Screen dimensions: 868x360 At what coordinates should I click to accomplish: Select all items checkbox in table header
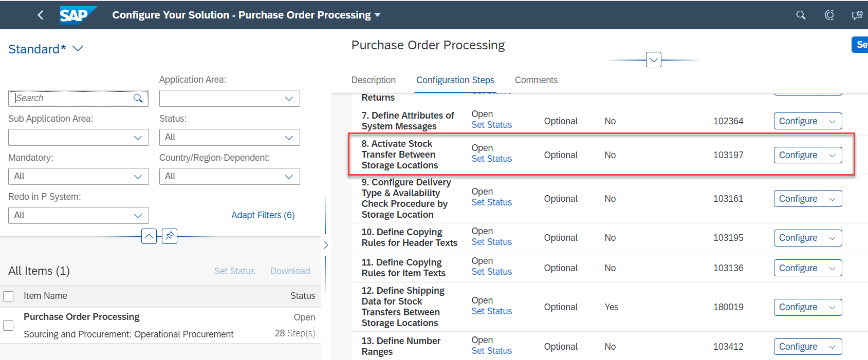8,296
